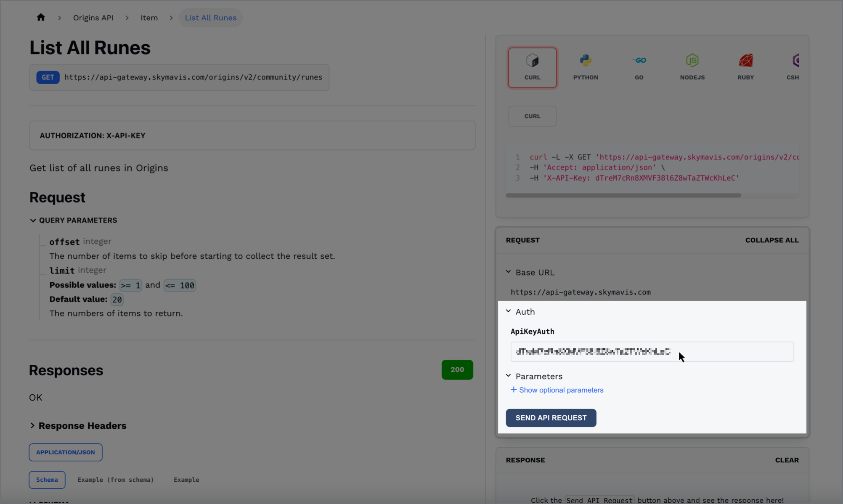Select List All Runes breadcrumb
Screen dimensions: 843x504
(211, 18)
